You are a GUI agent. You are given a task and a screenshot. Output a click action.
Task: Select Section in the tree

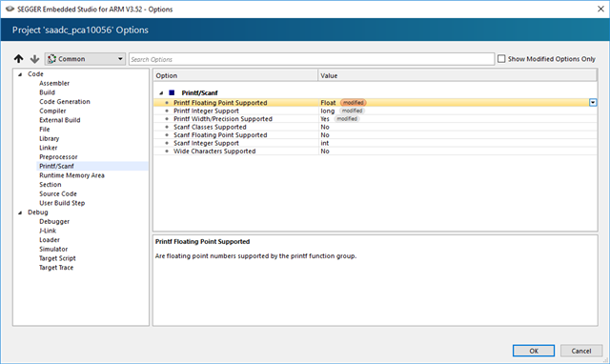pyautogui.click(x=51, y=185)
